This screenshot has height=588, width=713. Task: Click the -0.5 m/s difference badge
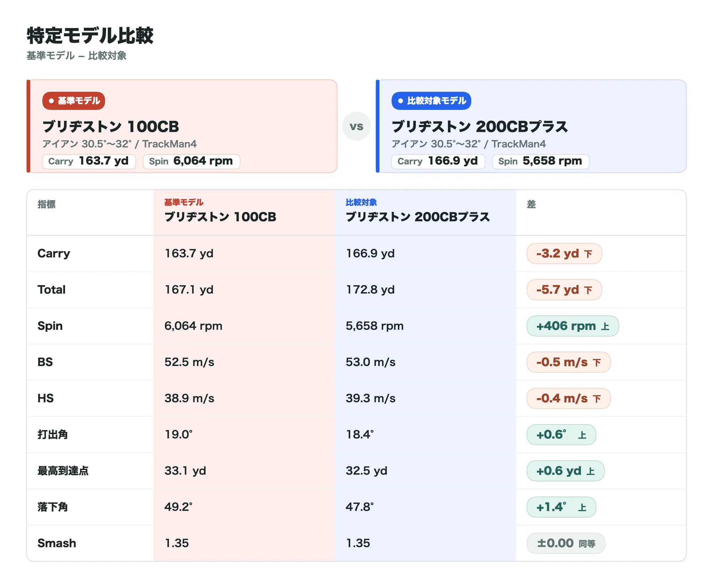point(569,362)
